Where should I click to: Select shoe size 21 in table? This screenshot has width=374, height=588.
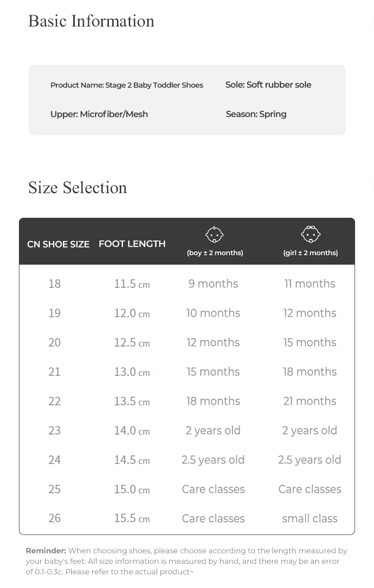coord(54,372)
